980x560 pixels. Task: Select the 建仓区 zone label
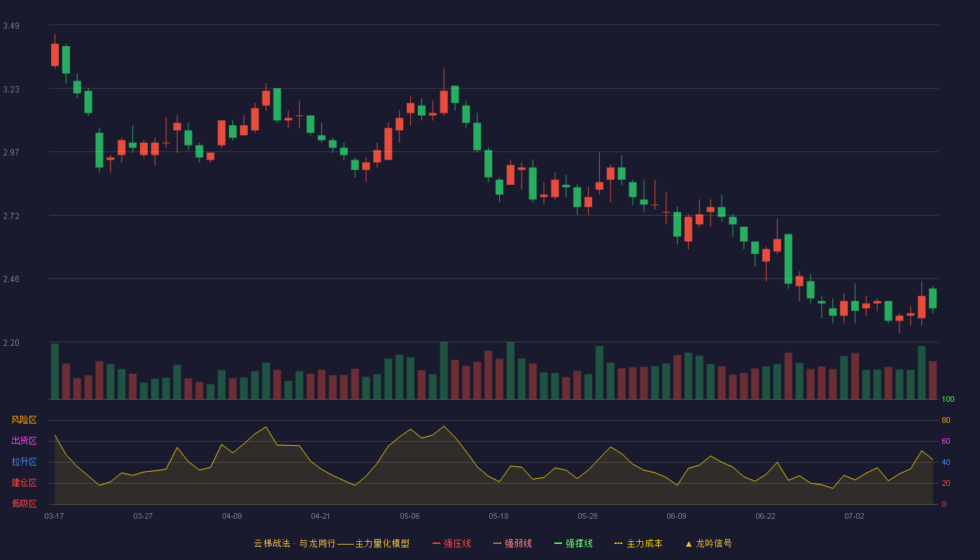pyautogui.click(x=24, y=483)
